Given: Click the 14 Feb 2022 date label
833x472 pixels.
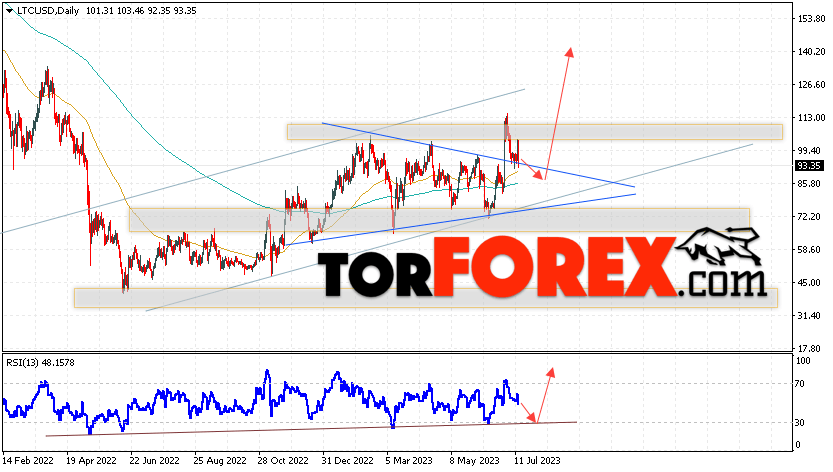Looking at the screenshot, I should (x=28, y=460).
